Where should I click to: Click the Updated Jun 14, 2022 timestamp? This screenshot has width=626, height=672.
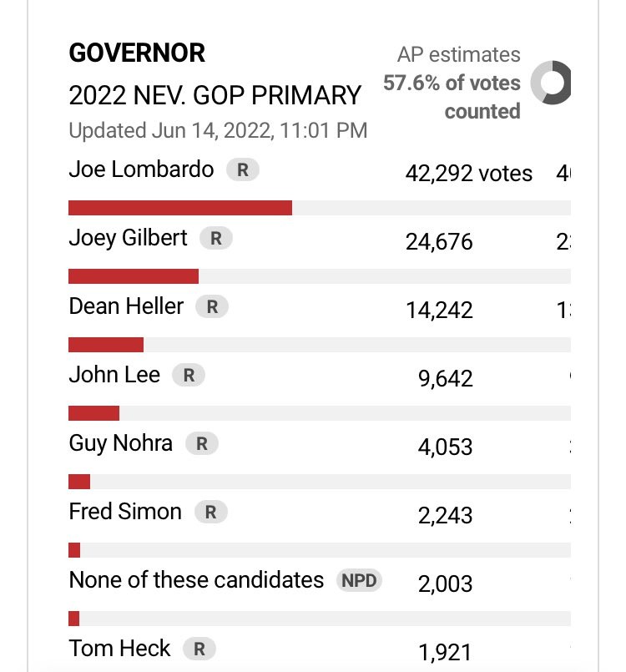(218, 130)
